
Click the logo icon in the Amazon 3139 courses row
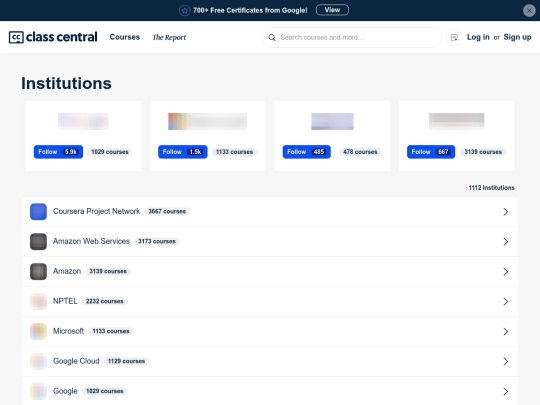point(38,271)
